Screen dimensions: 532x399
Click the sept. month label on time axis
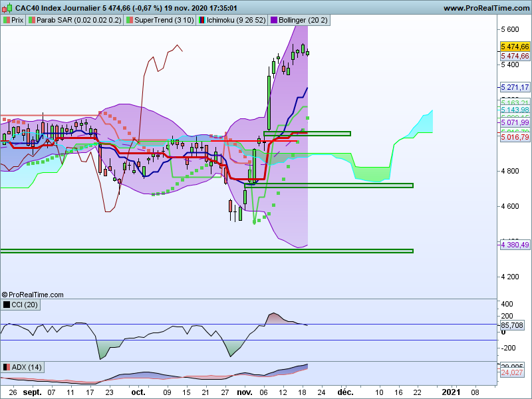pyautogui.click(x=32, y=392)
